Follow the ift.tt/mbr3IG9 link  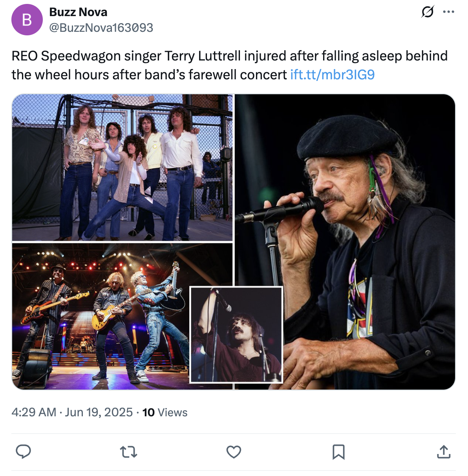(x=332, y=75)
